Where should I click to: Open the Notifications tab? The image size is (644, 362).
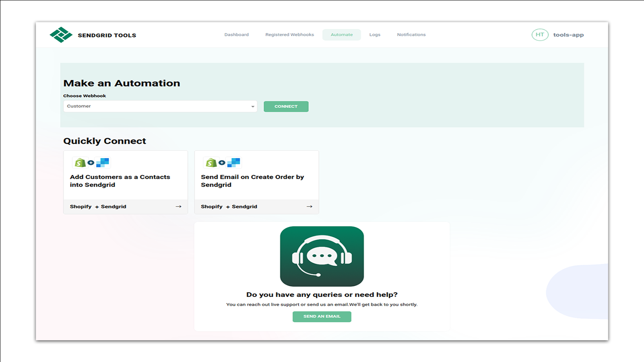click(411, 35)
